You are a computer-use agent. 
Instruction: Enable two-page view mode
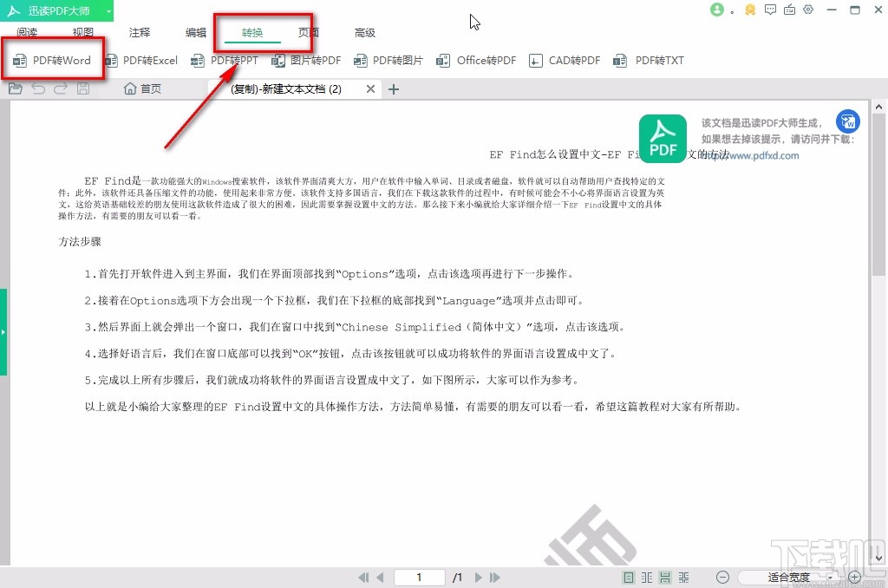(x=647, y=578)
